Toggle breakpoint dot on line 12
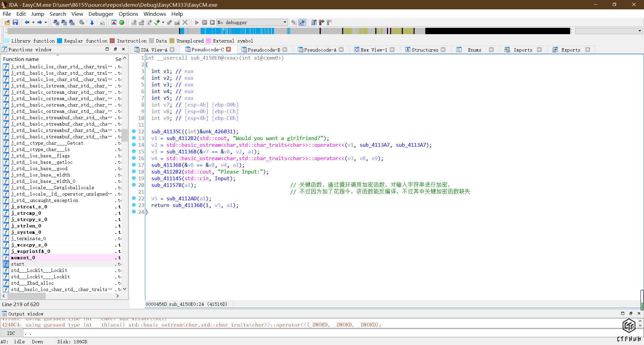The image size is (644, 345). point(134,131)
